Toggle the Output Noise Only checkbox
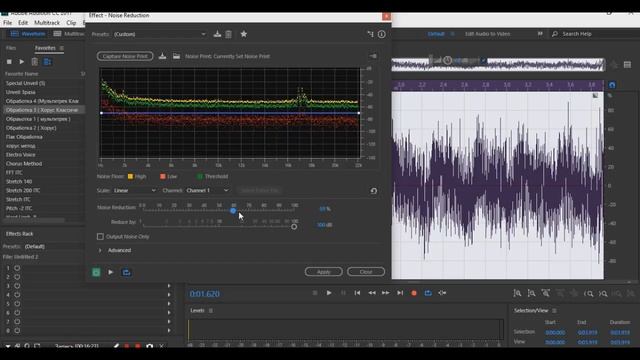Viewport: 640px width, 360px height. tap(100, 237)
